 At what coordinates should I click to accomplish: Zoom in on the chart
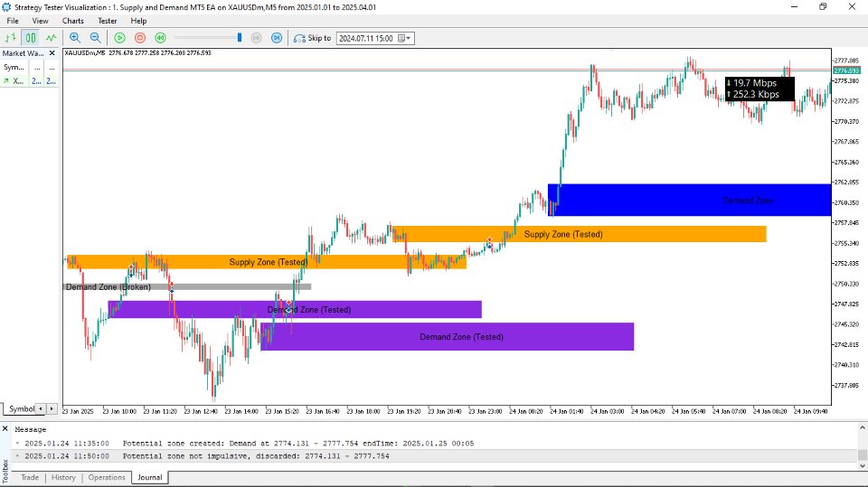click(75, 38)
